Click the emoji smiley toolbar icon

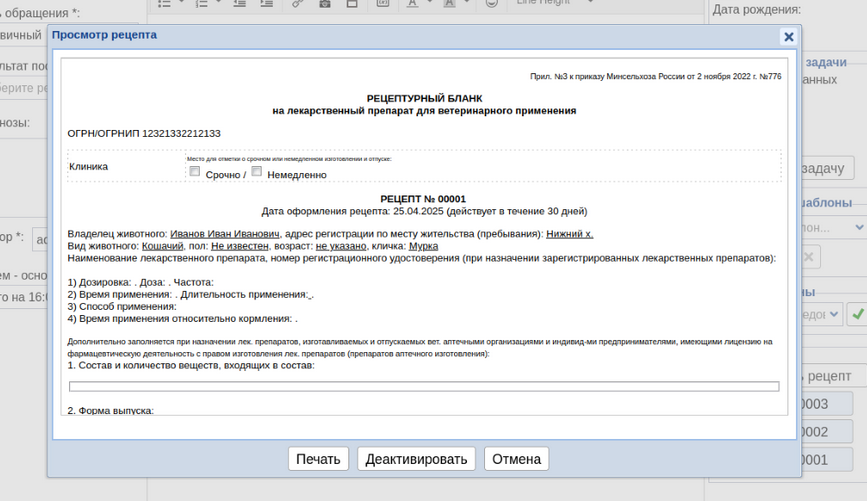(x=491, y=3)
